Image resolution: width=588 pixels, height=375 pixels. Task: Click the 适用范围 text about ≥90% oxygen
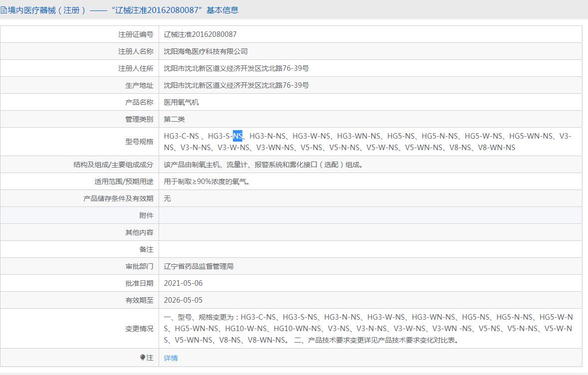point(208,182)
